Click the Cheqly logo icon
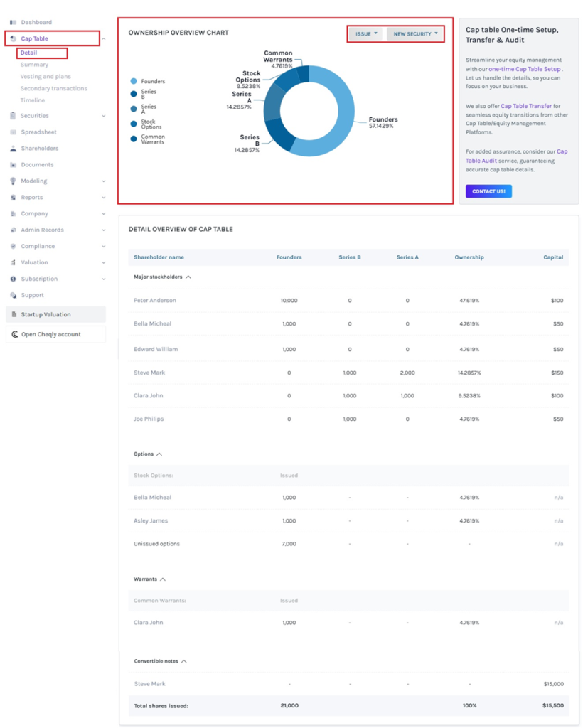This screenshot has width=583, height=728. pos(14,334)
